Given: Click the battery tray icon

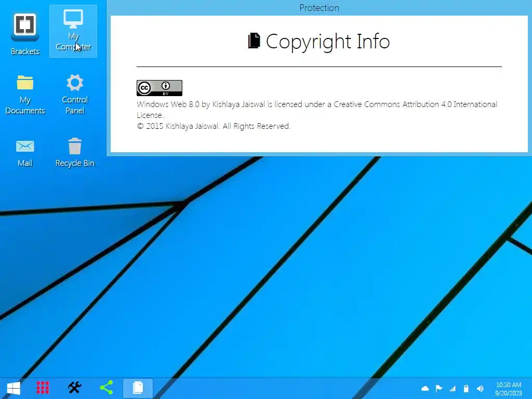Looking at the screenshot, I should 466,389.
